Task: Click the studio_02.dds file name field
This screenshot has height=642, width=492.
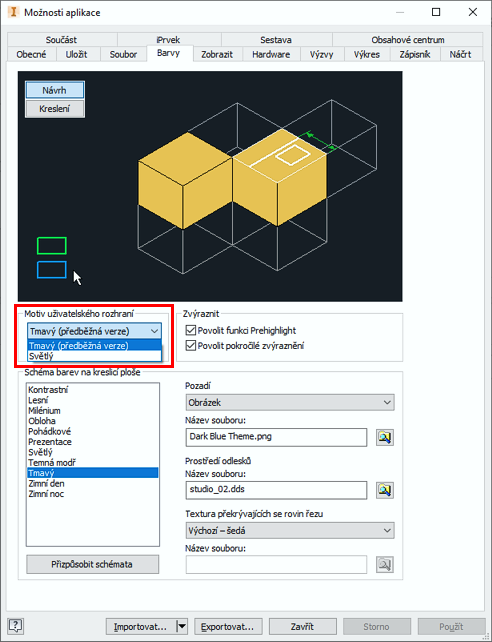Action: point(276,490)
